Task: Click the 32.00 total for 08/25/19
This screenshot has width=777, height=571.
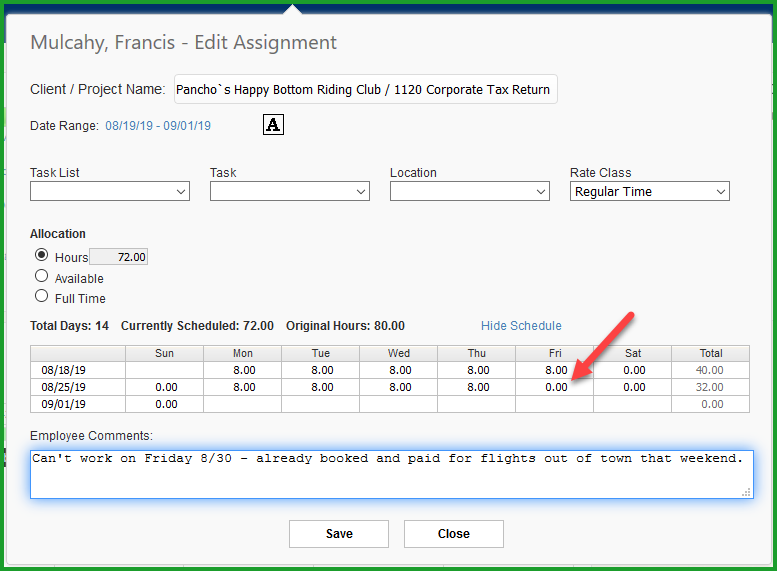Action: pyautogui.click(x=711, y=387)
